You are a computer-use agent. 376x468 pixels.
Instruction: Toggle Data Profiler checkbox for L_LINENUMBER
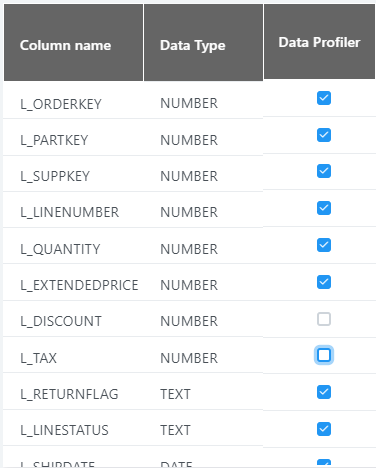tap(324, 208)
